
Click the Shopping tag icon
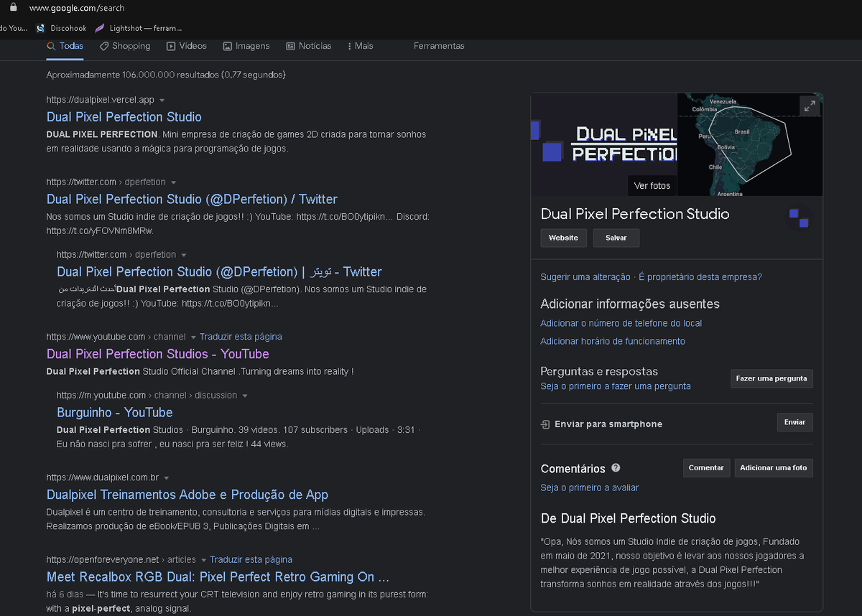[104, 46]
